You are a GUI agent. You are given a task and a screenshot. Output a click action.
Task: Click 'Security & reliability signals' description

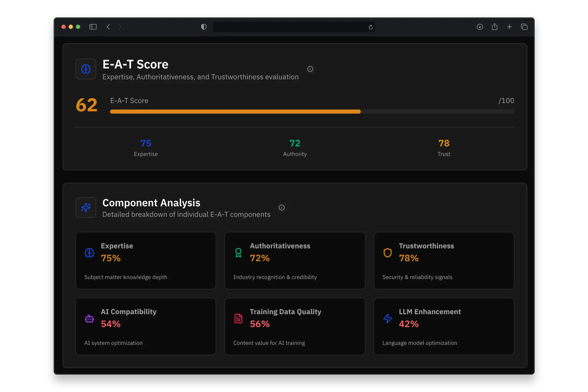417,277
